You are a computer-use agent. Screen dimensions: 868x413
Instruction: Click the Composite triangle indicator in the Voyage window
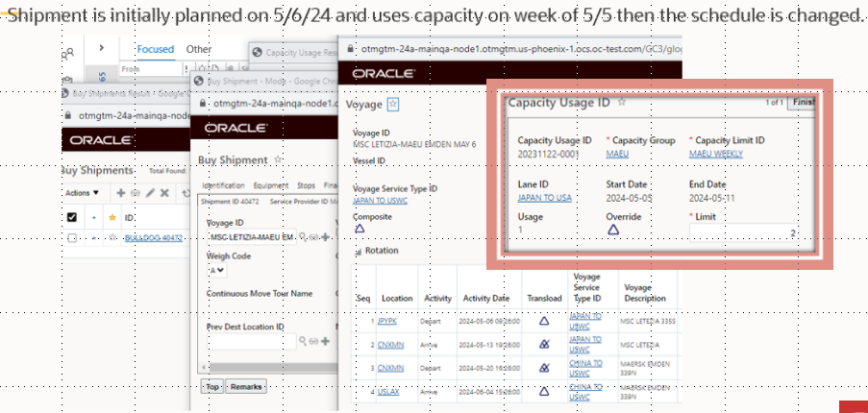[x=360, y=229]
